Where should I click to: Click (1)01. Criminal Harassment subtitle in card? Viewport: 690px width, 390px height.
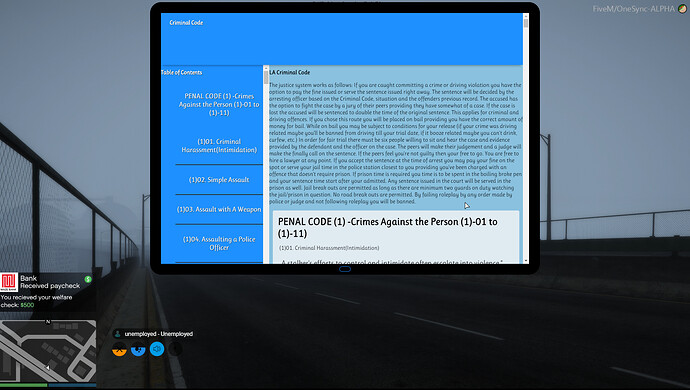(x=329, y=248)
